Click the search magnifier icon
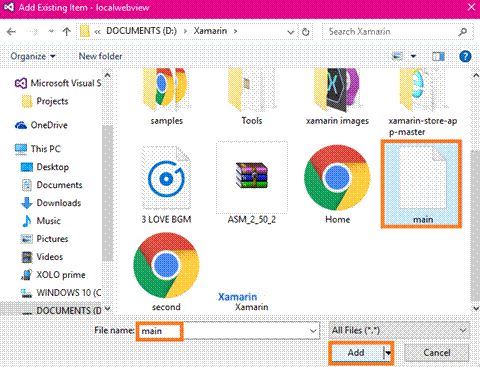Image resolution: width=480 pixels, height=367 pixels. (463, 32)
